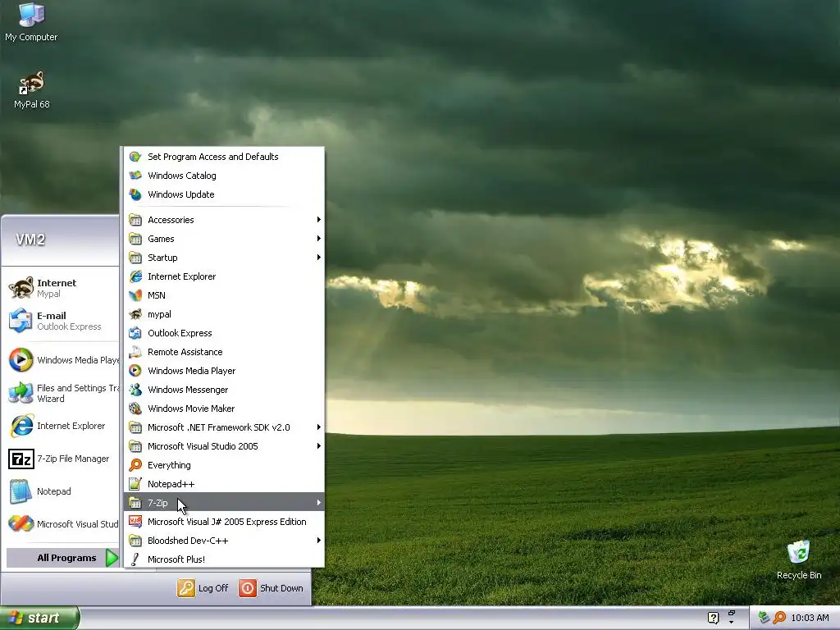Screen dimensions: 840x630
Task: Open Microsoft Visual Studio in left Start pane
Action: [x=63, y=524]
